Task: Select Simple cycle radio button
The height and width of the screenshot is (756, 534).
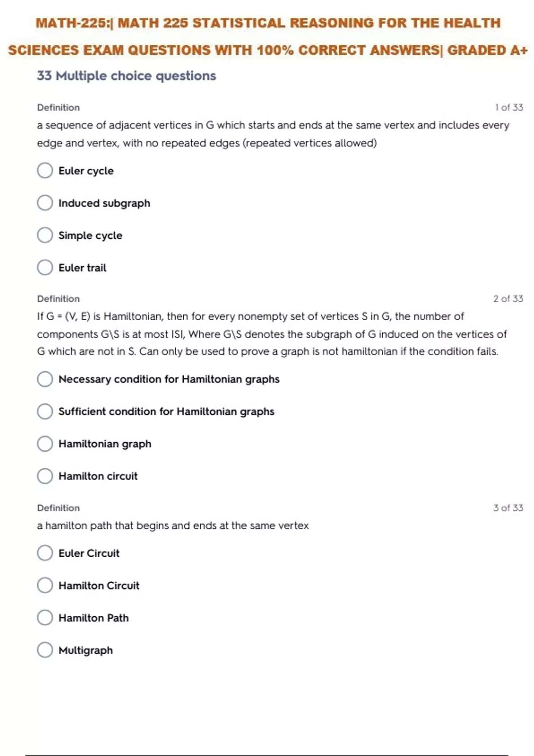Action: [45, 235]
